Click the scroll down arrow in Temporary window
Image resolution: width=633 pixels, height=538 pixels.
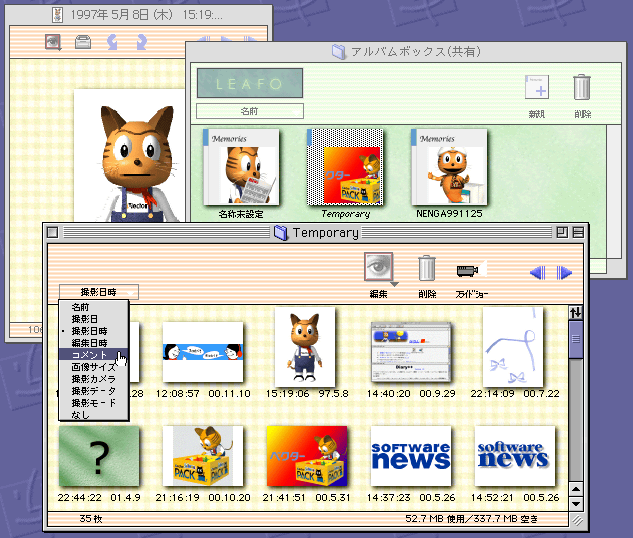tap(576, 503)
